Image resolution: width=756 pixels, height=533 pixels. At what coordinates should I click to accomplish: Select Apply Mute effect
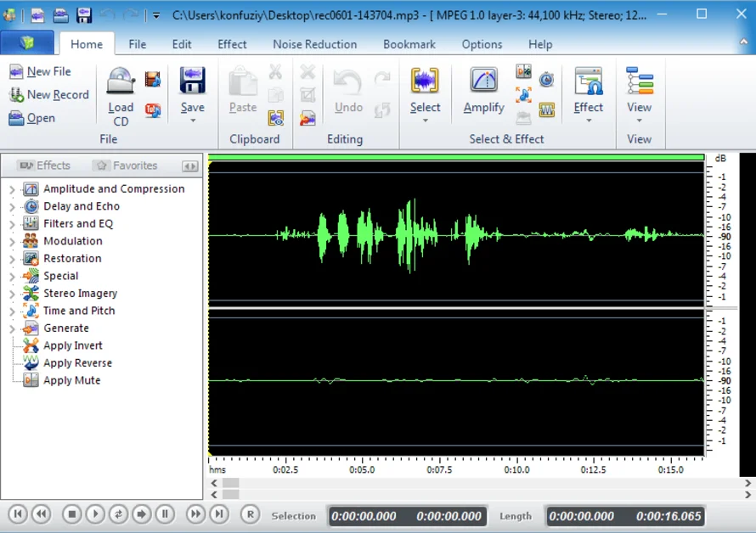coord(72,380)
